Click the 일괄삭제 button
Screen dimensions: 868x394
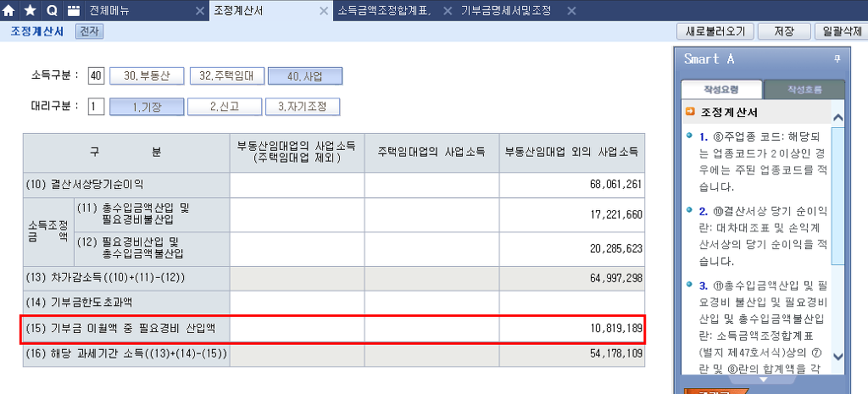pyautogui.click(x=842, y=31)
